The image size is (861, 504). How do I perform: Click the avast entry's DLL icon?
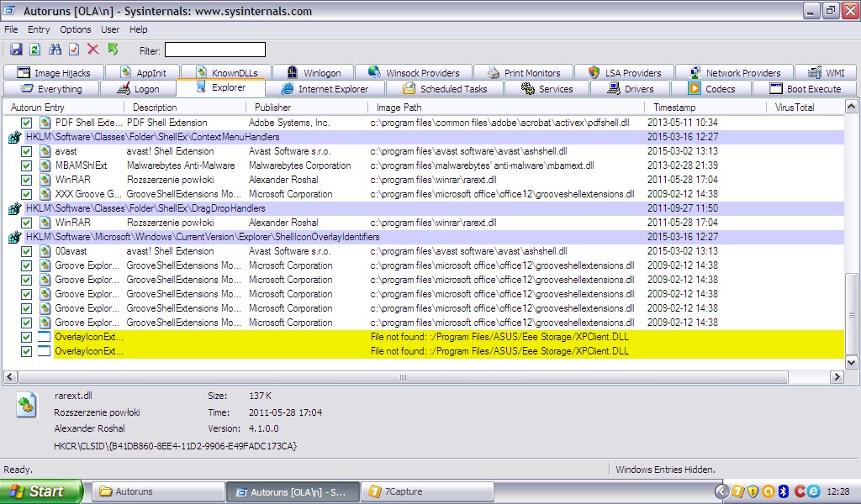click(x=45, y=151)
